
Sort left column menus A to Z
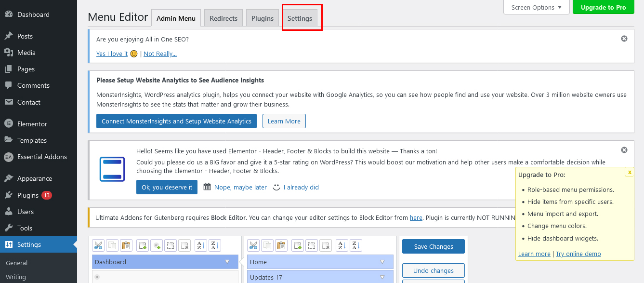click(x=201, y=245)
